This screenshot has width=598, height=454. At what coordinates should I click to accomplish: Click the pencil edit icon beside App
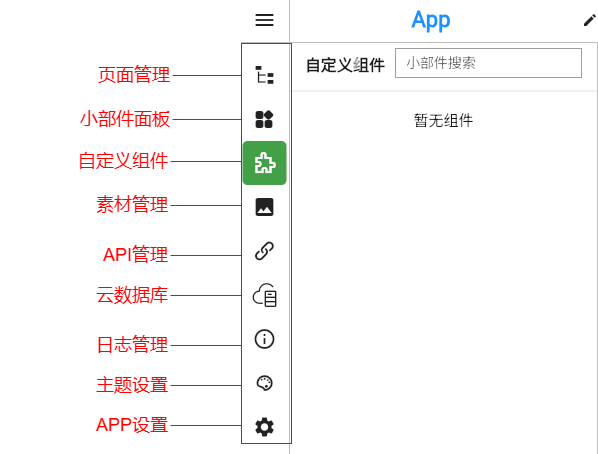(590, 21)
